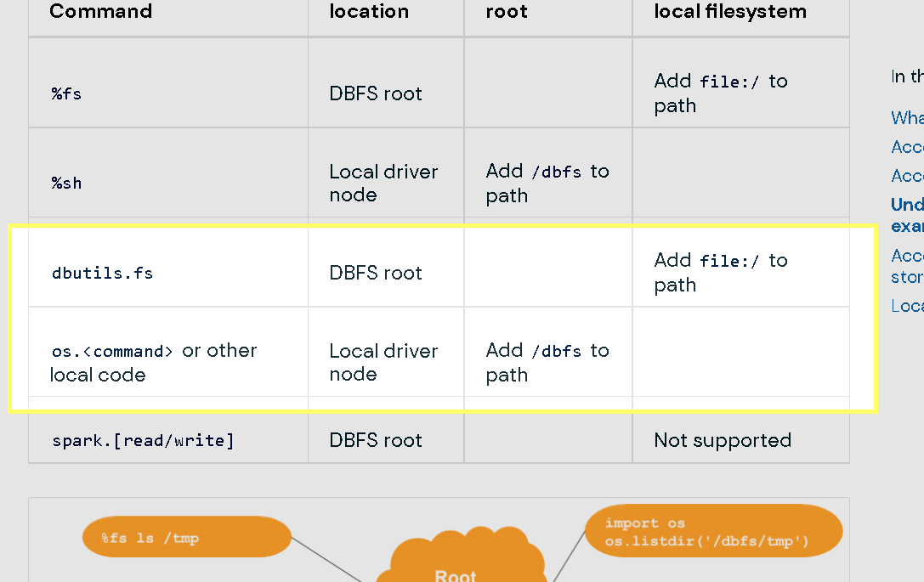The width and height of the screenshot is (924, 582).
Task: Open the two-line sidebar link ending in "stor"
Action: 907,266
